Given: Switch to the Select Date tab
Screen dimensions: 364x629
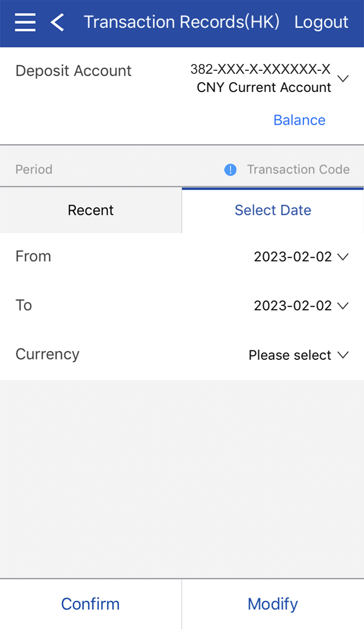Looking at the screenshot, I should 273,210.
